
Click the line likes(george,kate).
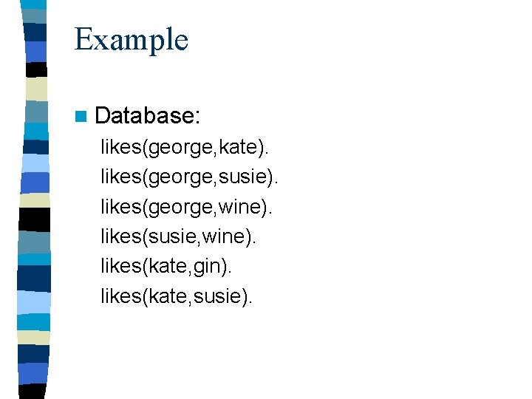point(185,148)
